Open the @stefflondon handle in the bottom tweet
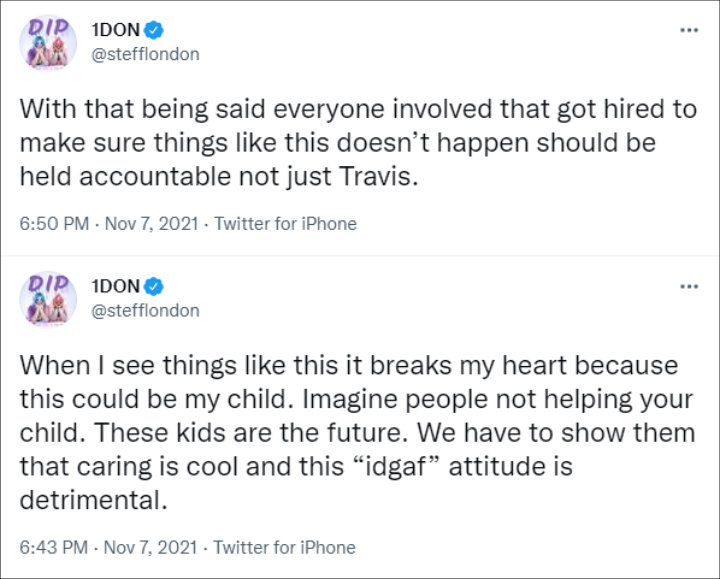The width and height of the screenshot is (720, 579). (x=146, y=311)
